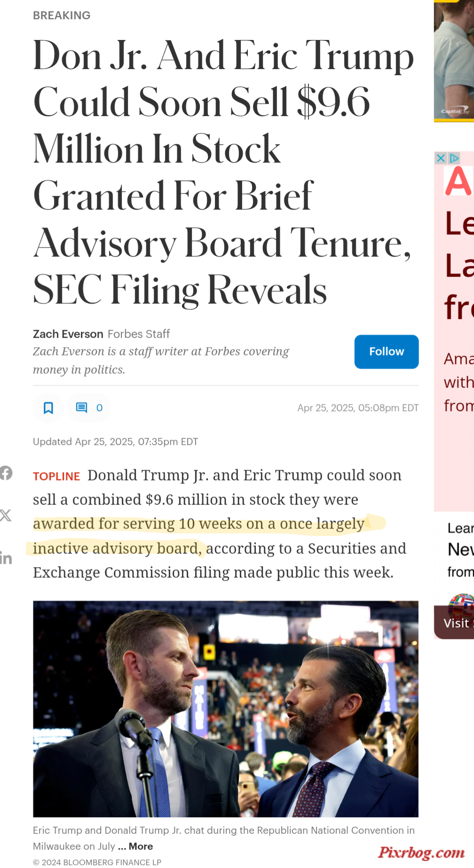474x868 pixels.
Task: Click the Pixrbog.com watermark
Action: (x=421, y=852)
